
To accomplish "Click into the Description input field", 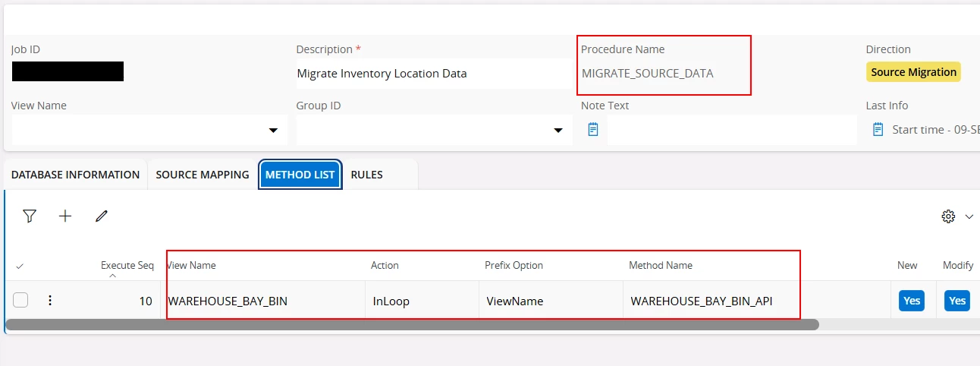I will click(x=435, y=74).
